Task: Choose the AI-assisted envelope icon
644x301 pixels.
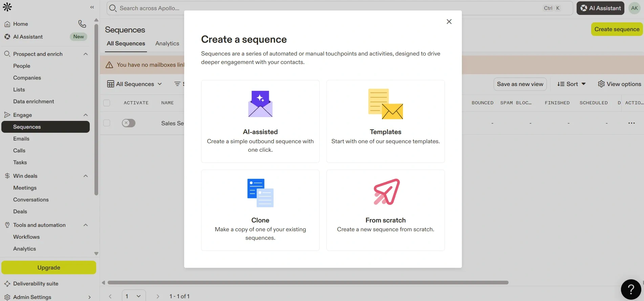Action: point(260,104)
